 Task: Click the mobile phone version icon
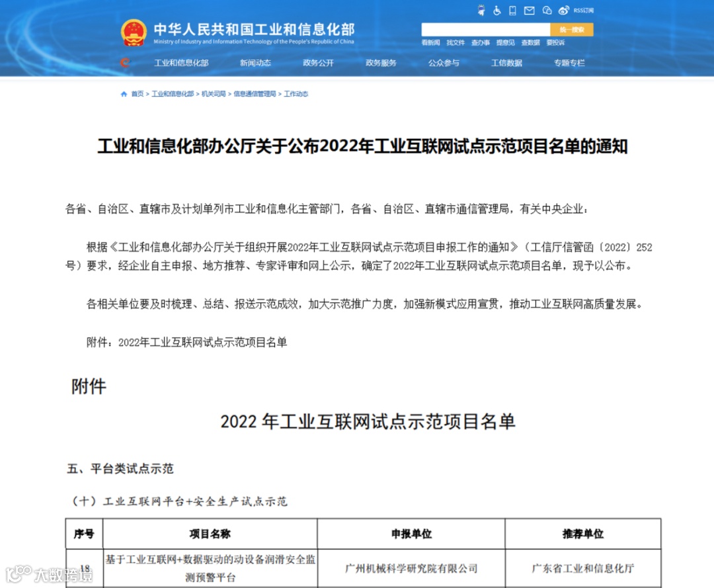(x=513, y=11)
